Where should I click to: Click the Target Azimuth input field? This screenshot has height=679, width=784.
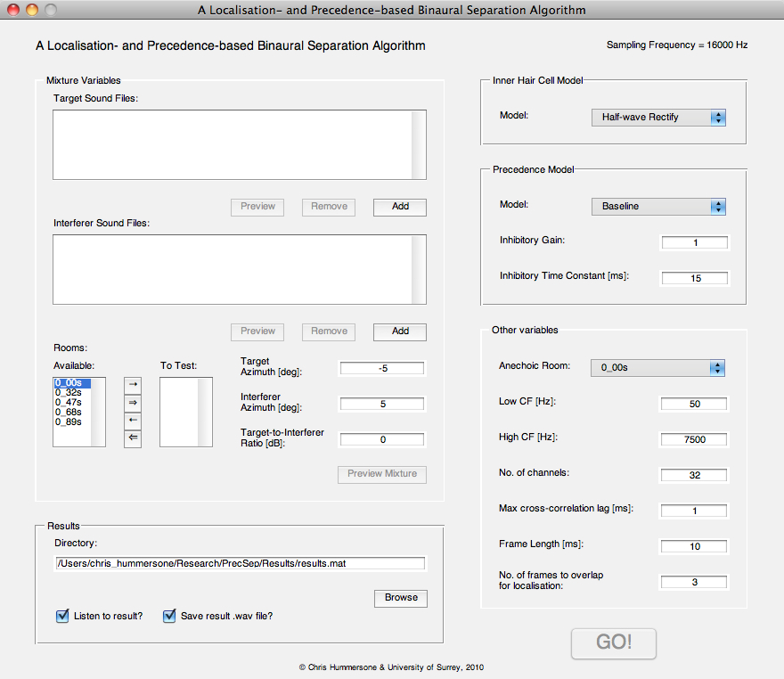click(x=382, y=368)
